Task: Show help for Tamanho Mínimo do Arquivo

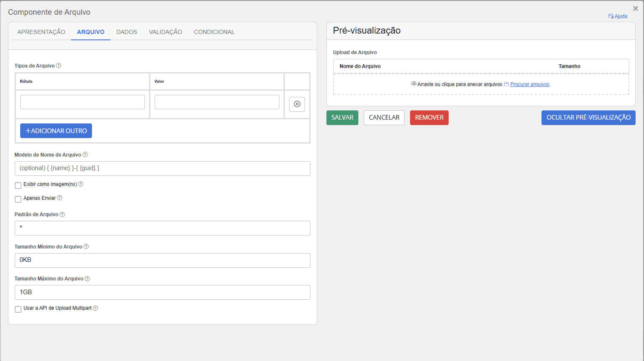Action: 86,246
